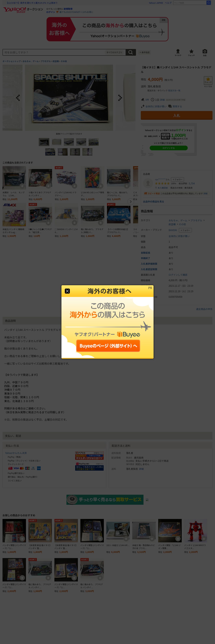
Task: Open seller total rating 5,704 link
Action: coord(192,184)
